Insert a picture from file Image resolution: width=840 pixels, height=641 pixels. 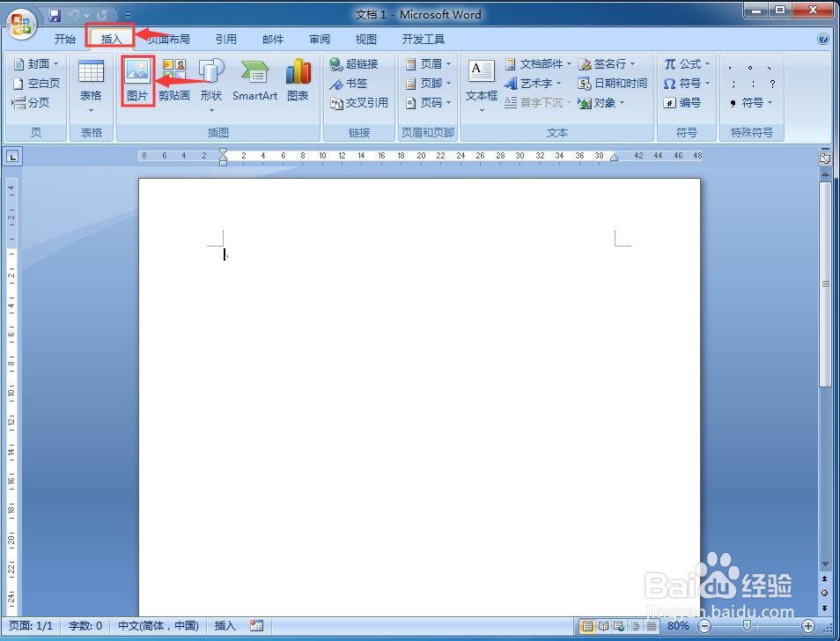coord(137,80)
